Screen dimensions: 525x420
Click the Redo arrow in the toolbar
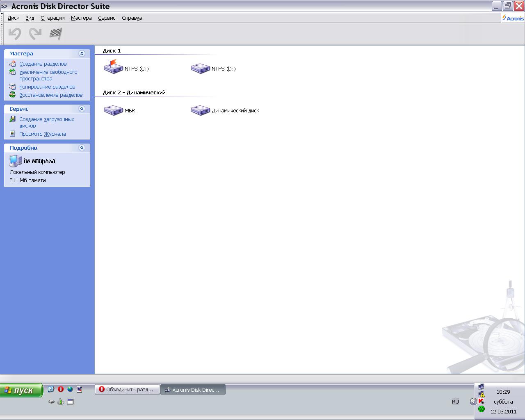coord(35,34)
